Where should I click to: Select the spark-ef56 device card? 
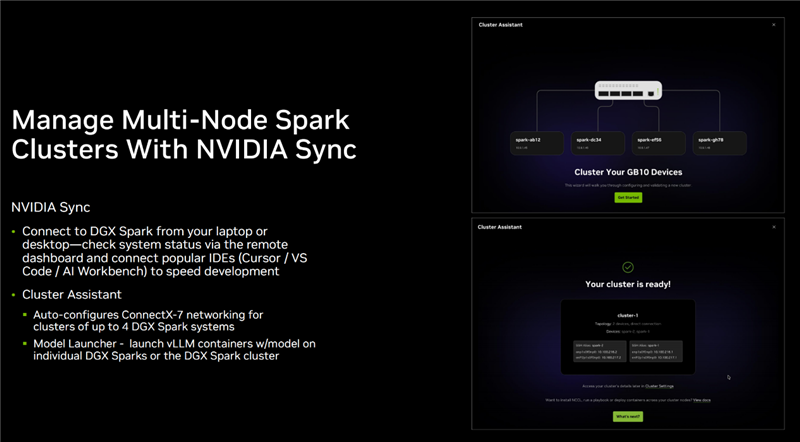tap(659, 143)
